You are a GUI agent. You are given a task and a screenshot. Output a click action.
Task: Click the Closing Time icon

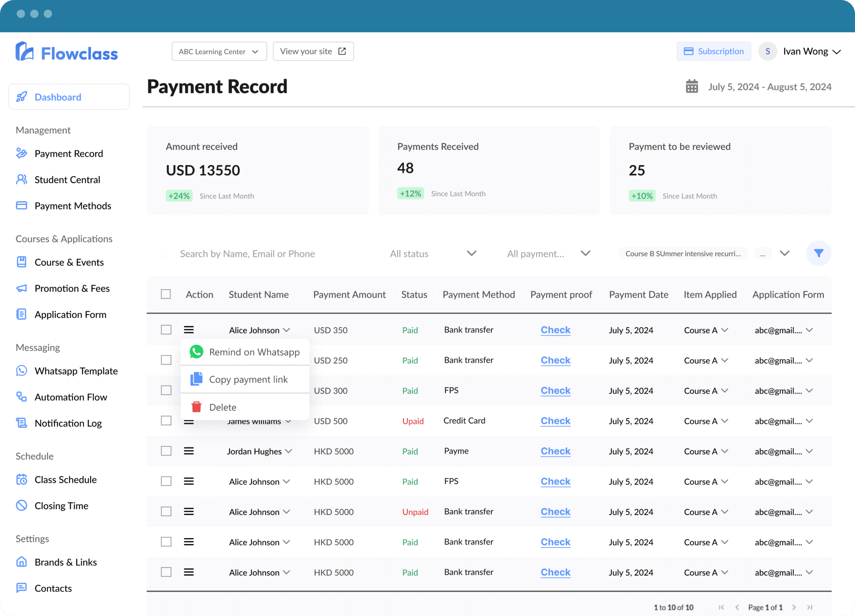point(21,505)
